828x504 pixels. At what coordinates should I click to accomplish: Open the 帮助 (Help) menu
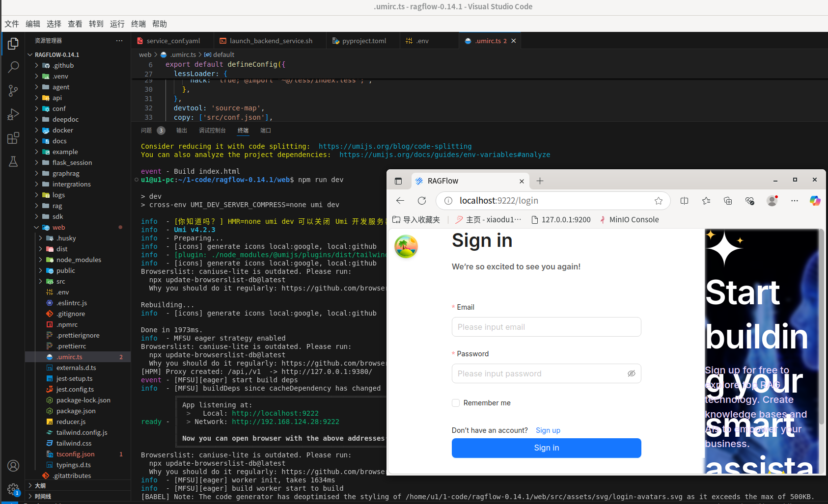pos(160,24)
